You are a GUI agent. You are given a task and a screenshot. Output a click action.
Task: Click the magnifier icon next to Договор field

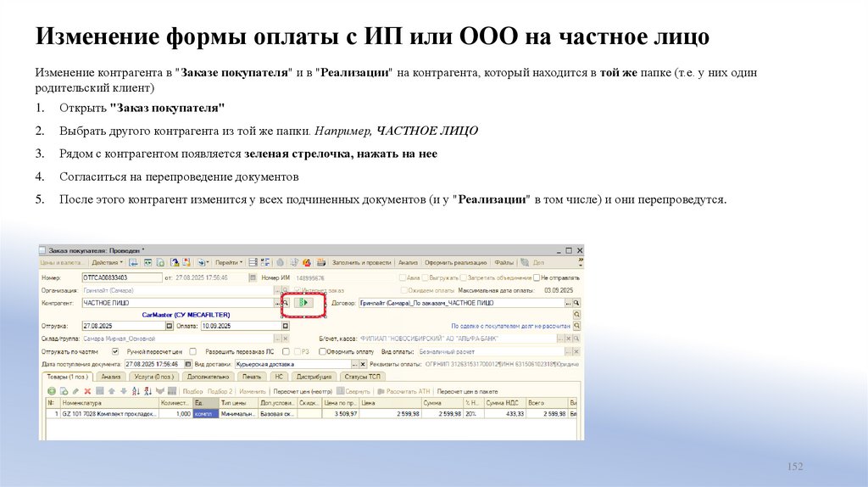click(576, 303)
